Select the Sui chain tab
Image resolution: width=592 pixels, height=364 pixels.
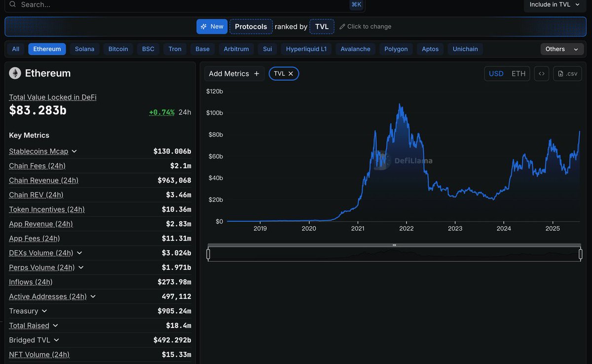[x=267, y=49]
